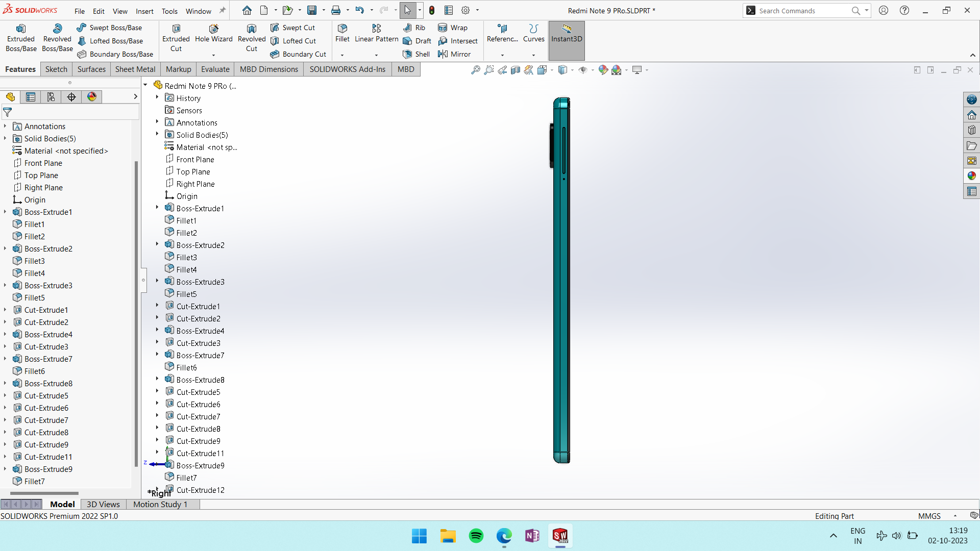Click the Mirror feature tool
980x551 pixels.
click(454, 54)
